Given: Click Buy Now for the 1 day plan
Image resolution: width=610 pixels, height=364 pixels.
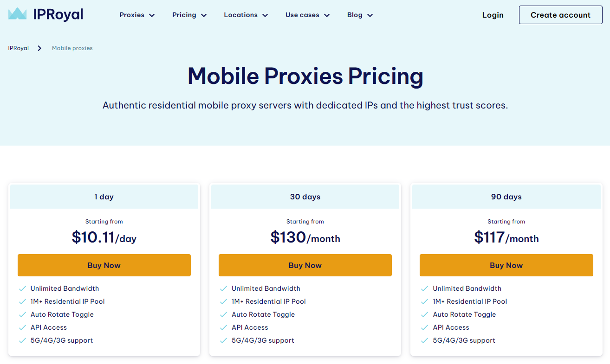Looking at the screenshot, I should pos(104,265).
